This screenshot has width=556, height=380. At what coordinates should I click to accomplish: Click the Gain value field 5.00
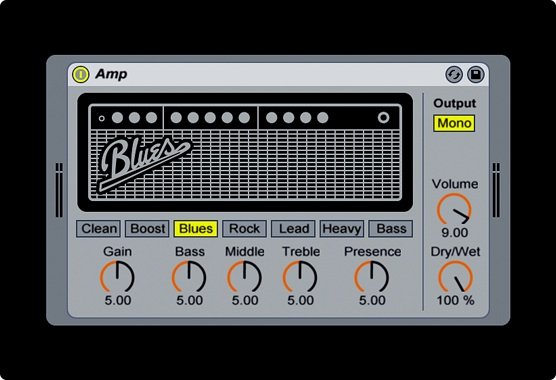(x=118, y=301)
